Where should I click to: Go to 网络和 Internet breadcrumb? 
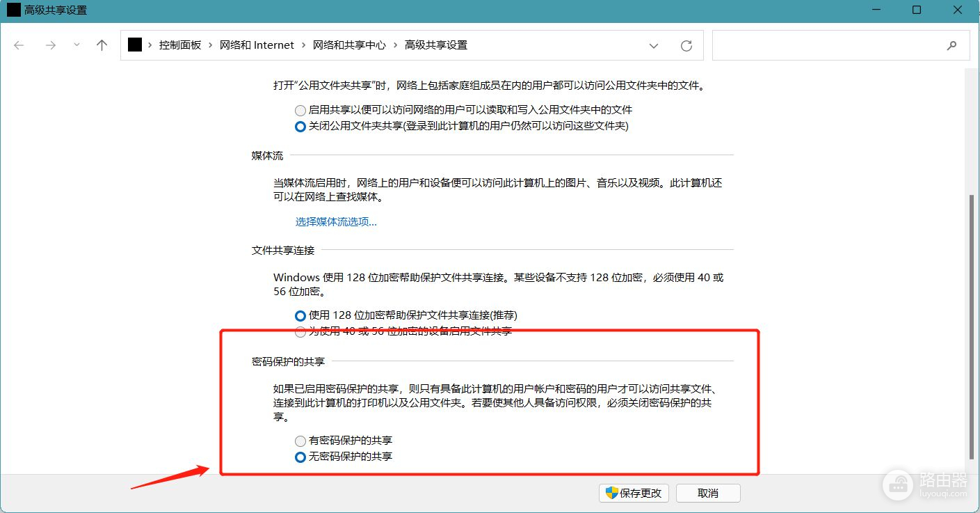click(257, 45)
